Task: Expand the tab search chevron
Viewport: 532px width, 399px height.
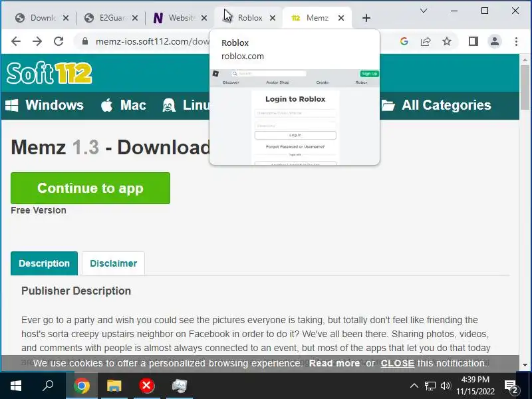Action: [x=424, y=11]
